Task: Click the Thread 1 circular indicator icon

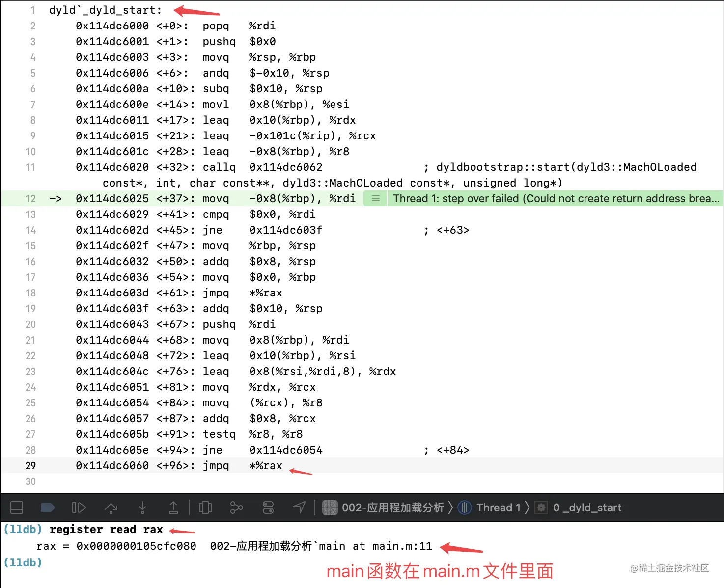Action: 464,508
